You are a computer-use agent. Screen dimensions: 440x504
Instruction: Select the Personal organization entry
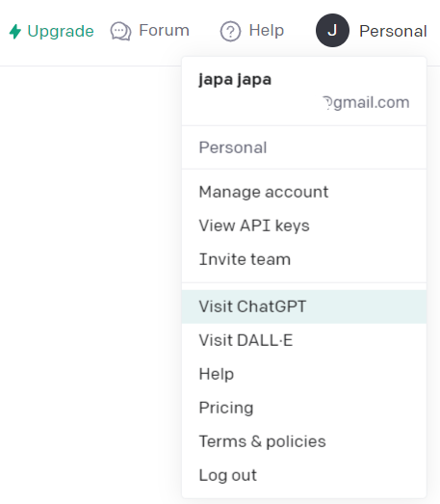coord(304,147)
